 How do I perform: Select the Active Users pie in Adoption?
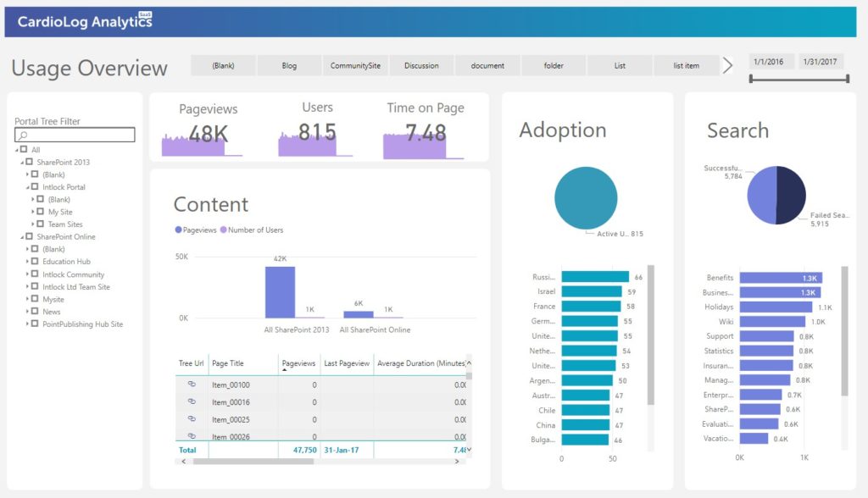[586, 198]
